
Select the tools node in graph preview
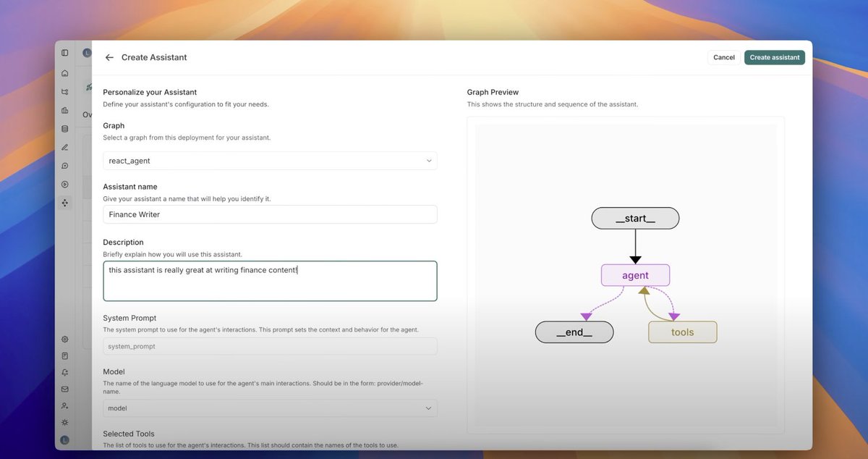point(682,332)
